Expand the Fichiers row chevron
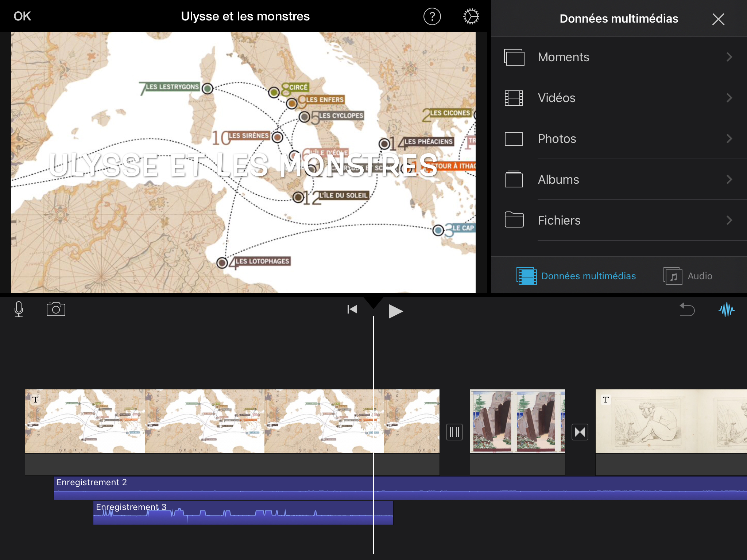Viewport: 747px width, 560px height. [x=729, y=220]
